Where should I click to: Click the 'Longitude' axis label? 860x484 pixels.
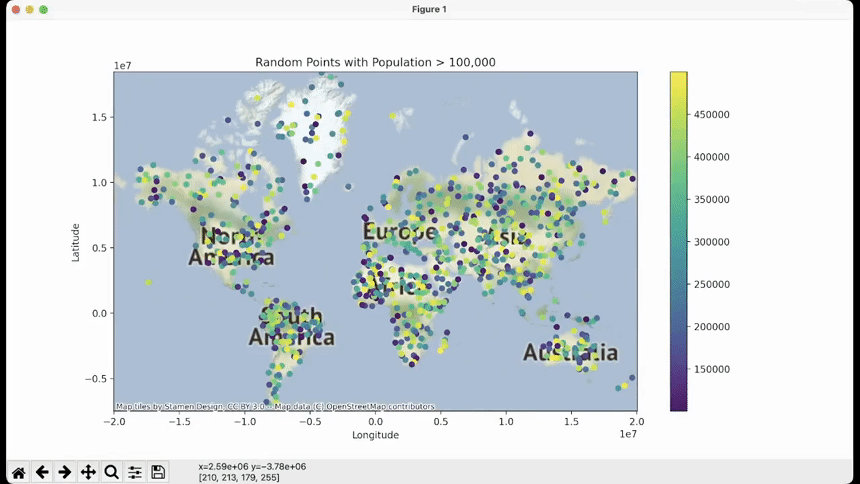pyautogui.click(x=375, y=435)
